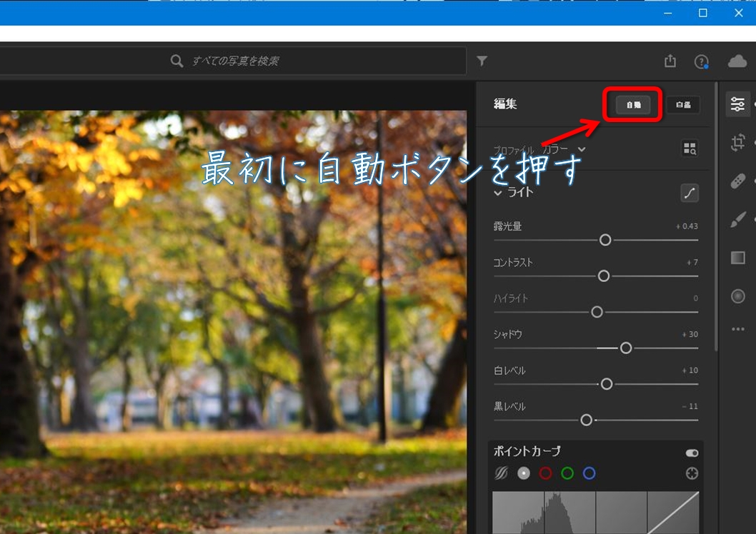Select the Brush adjustment tool

pos(737,220)
